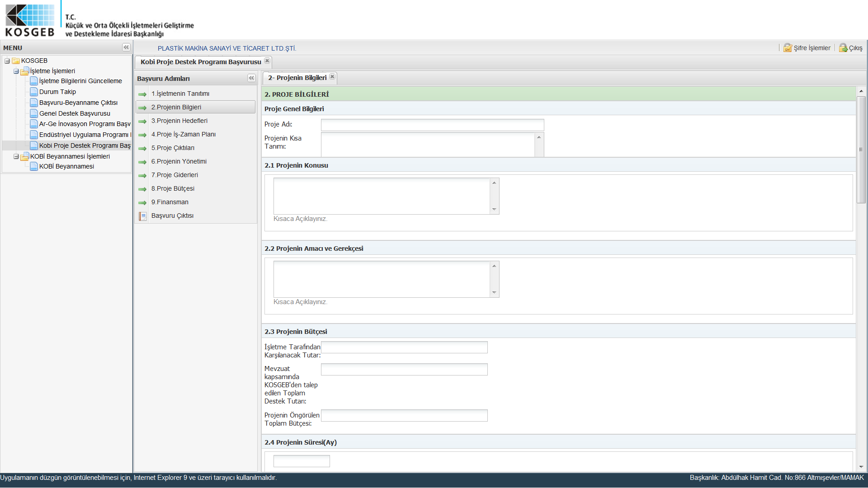Screen dimensions: 868x488
Task: Click the main form scrollbar down arrow
Action: point(861,467)
